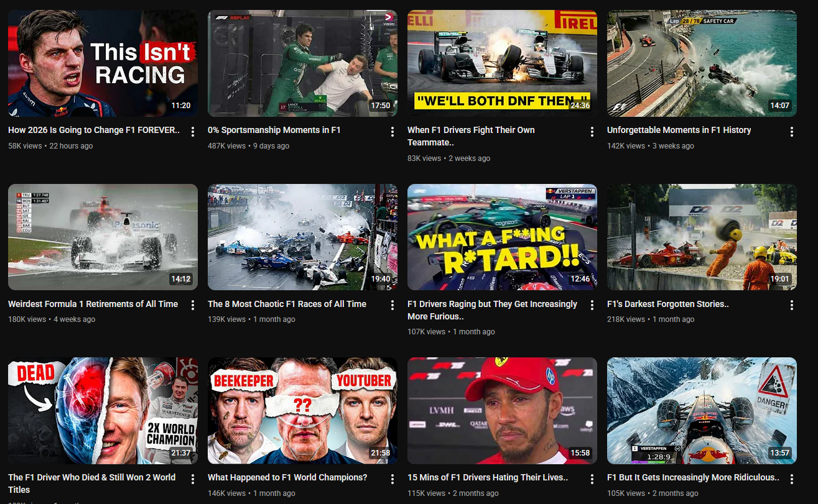
Task: Open 'The F1 Driver Who Died & Still Won 2 World Titles'
Action: [x=92, y=483]
